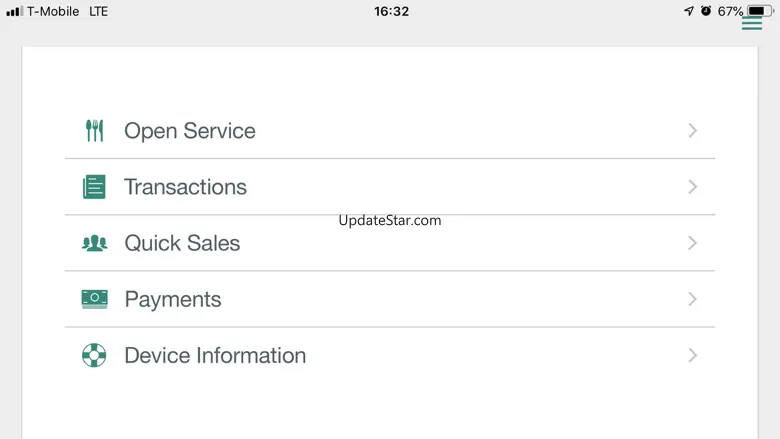The width and height of the screenshot is (780, 439).
Task: View Device Information text link
Action: pyautogui.click(x=215, y=355)
